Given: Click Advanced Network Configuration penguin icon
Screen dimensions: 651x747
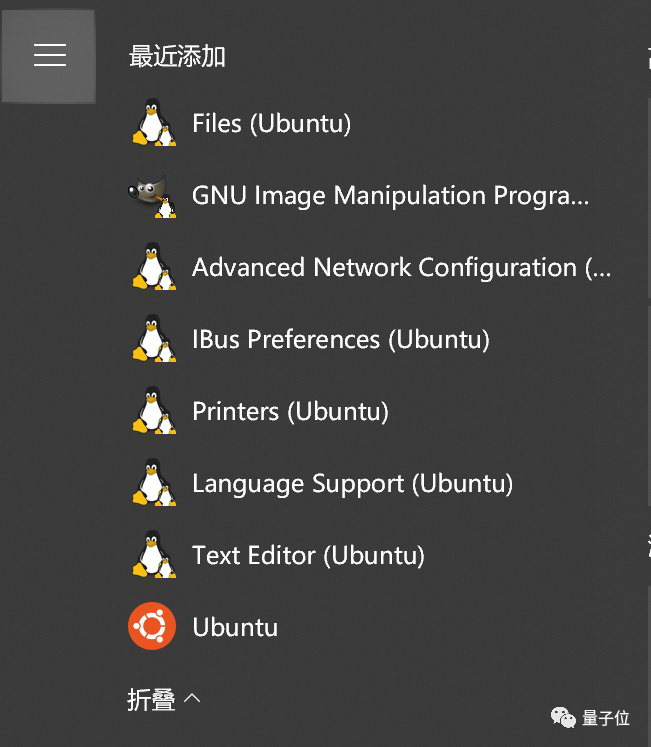Looking at the screenshot, I should 153,268.
